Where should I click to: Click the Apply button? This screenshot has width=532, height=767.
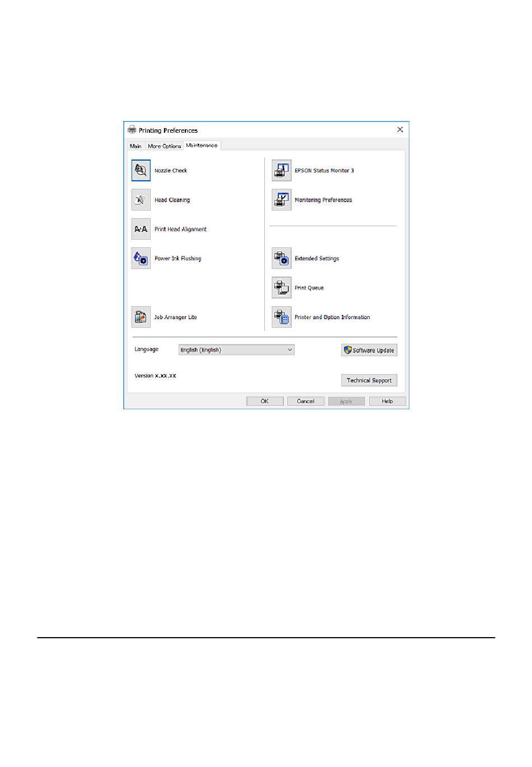[347, 401]
